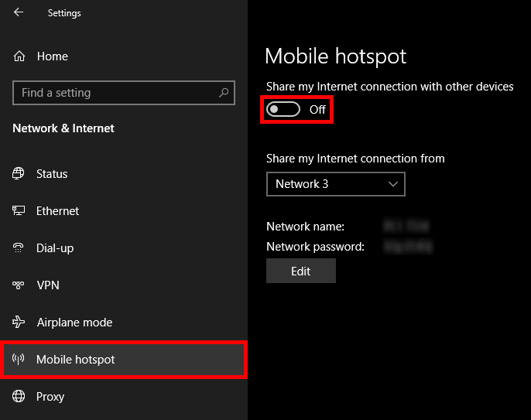Open Home in the sidebar
531x420 pixels.
124,56
